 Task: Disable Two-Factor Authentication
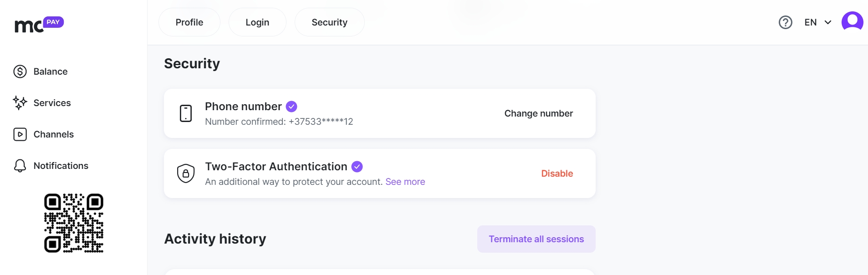(557, 173)
